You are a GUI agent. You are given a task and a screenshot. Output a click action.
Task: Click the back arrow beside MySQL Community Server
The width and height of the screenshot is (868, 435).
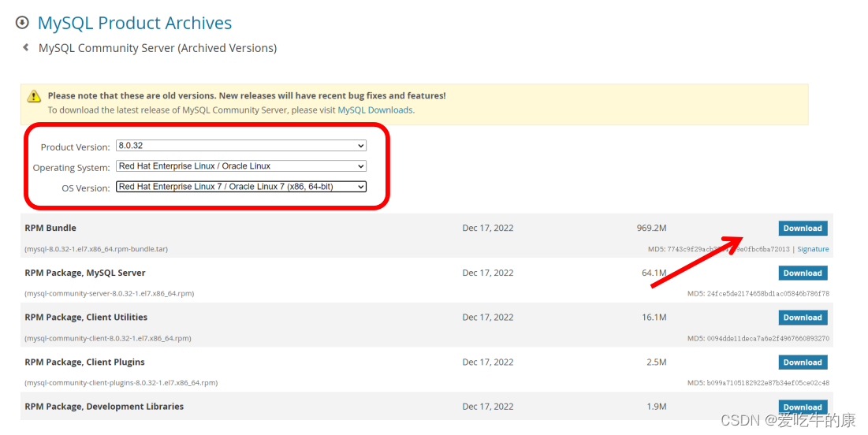[25, 47]
